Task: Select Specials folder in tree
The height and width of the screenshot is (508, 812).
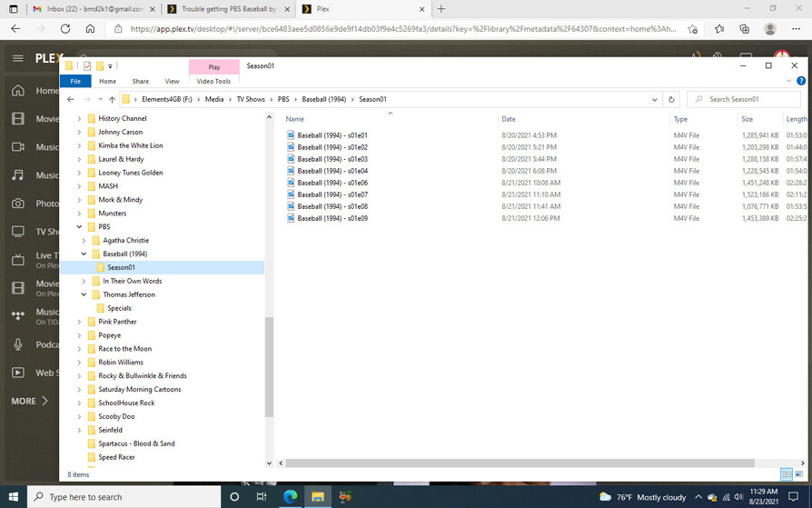Action: [x=119, y=308]
